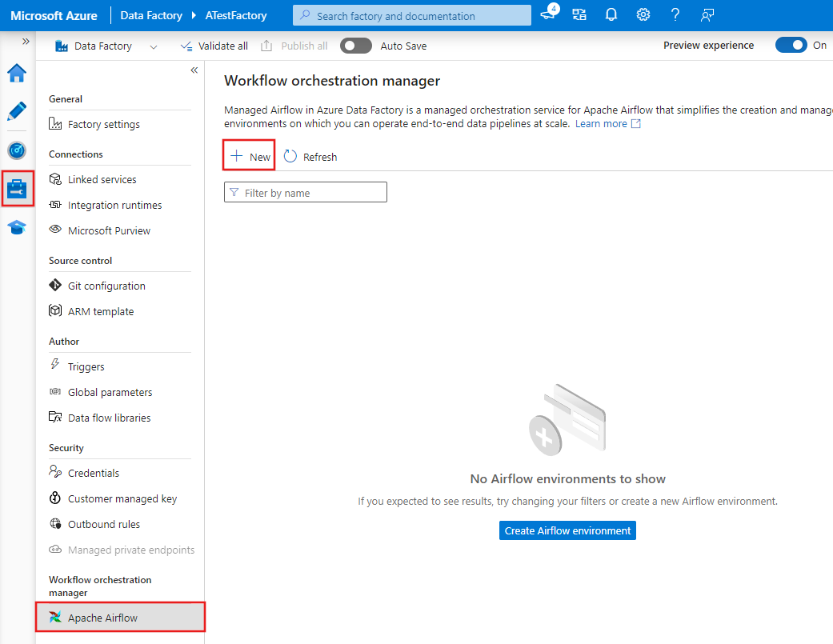Click the ATestFactory breadcrumb
Image resolution: width=833 pixels, height=644 pixels.
click(236, 16)
